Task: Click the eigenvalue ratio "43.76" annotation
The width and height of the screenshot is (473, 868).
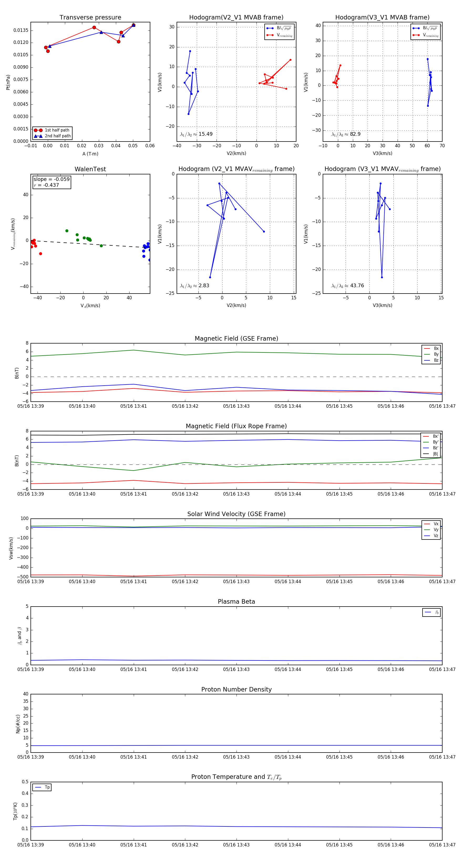Action: pyautogui.click(x=347, y=286)
